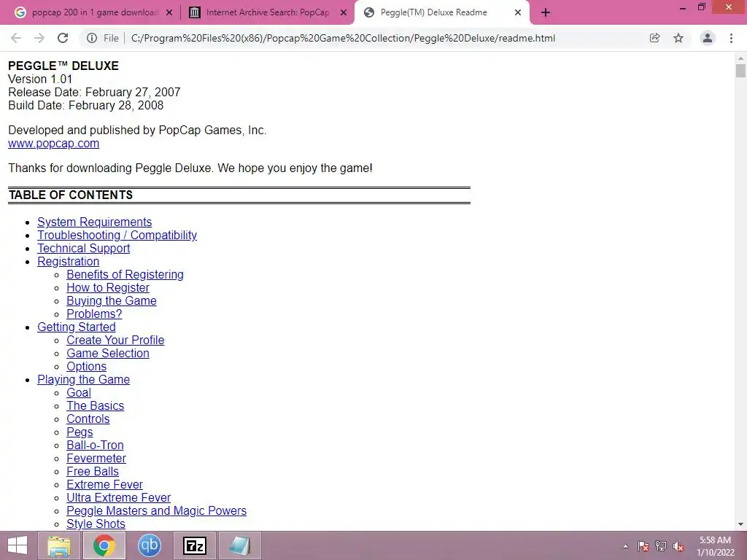Close the Internet Archive Search tab

click(x=344, y=13)
